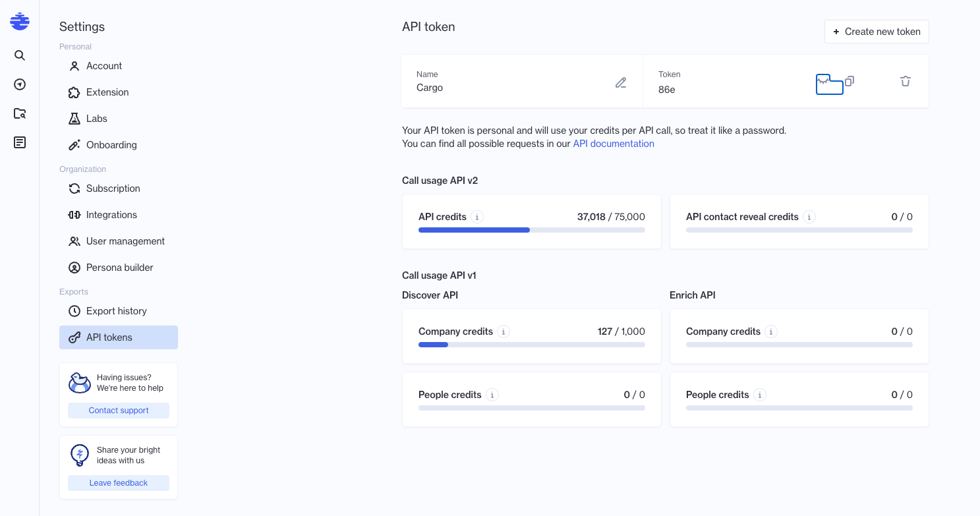Click the Labs flask icon
Screen dimensions: 980x516
tap(74, 119)
